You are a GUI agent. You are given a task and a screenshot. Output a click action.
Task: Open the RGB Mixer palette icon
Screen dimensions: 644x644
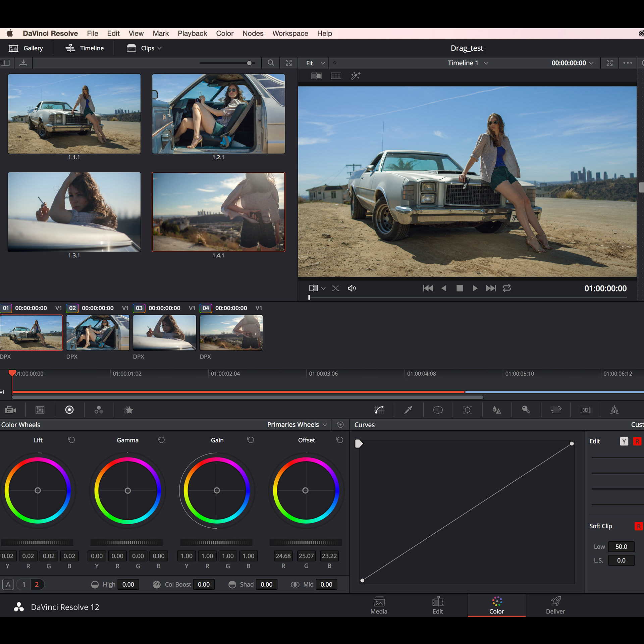coord(99,410)
